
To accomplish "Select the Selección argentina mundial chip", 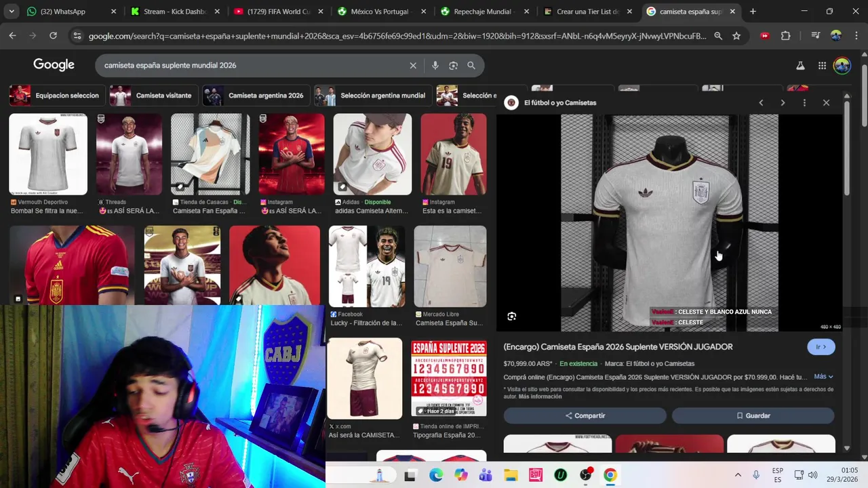I will click(x=372, y=96).
